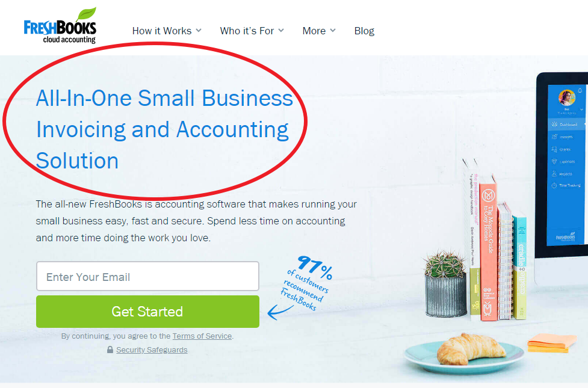Viewport: 588px width, 388px height.
Task: Click the Projects flask icon on the monitor
Action: click(x=554, y=174)
